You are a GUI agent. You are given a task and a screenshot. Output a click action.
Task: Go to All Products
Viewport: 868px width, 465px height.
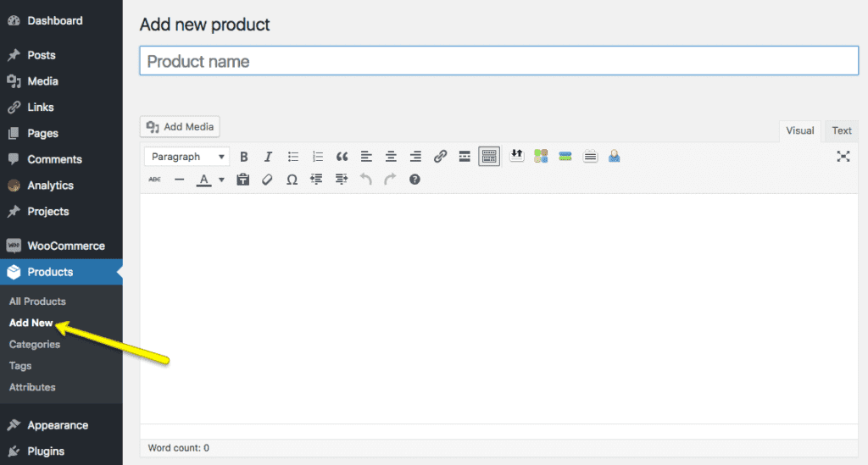click(x=37, y=302)
